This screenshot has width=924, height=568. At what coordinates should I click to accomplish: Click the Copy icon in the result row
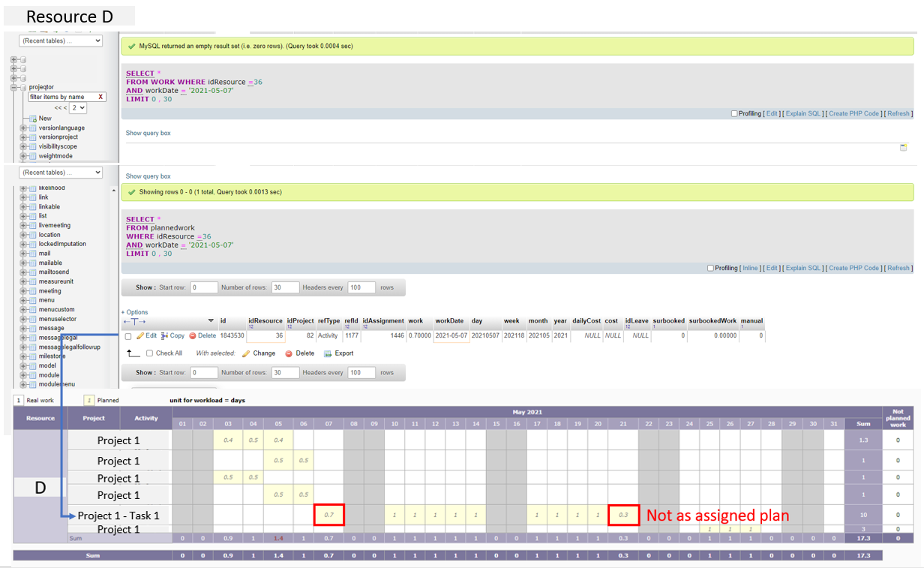coord(165,336)
